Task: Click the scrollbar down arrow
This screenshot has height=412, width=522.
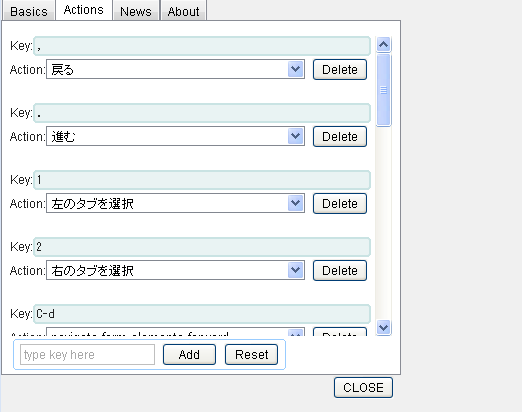Action: (383, 327)
